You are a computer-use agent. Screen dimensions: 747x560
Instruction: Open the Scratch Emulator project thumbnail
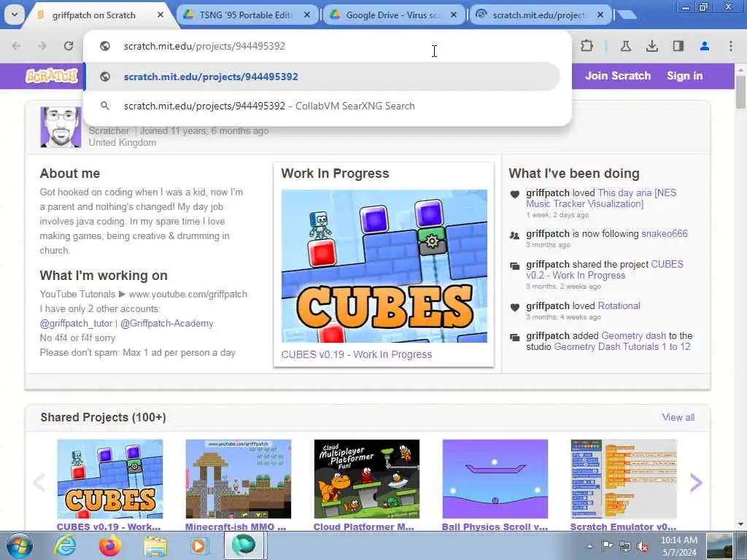pos(624,478)
